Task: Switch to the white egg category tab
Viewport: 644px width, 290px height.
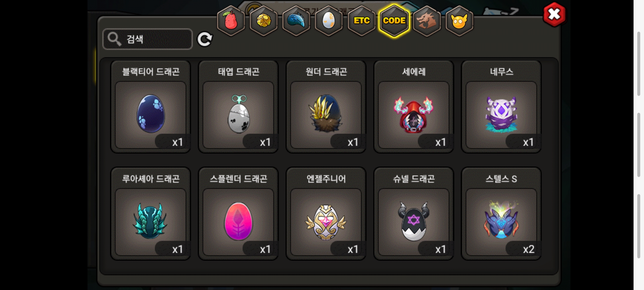Action: tap(329, 21)
